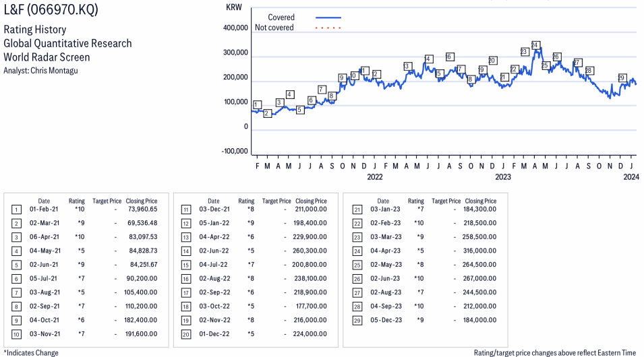Click the red dotted Not covered legend line
The height and width of the screenshot is (357, 644).
click(x=328, y=28)
